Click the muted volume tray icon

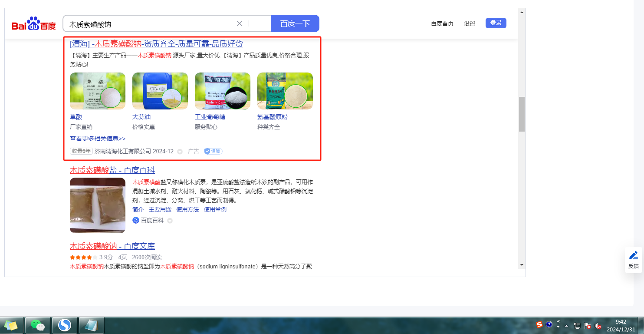pos(598,325)
